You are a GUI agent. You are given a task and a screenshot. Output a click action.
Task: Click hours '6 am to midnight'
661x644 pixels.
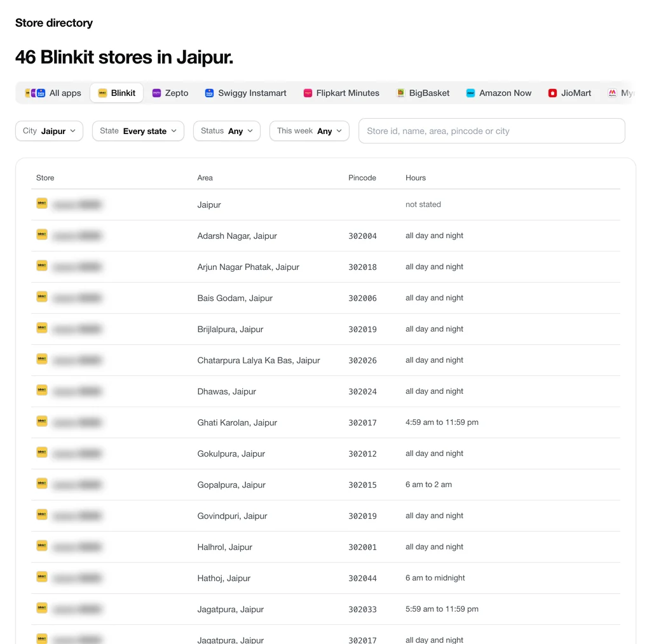(435, 578)
